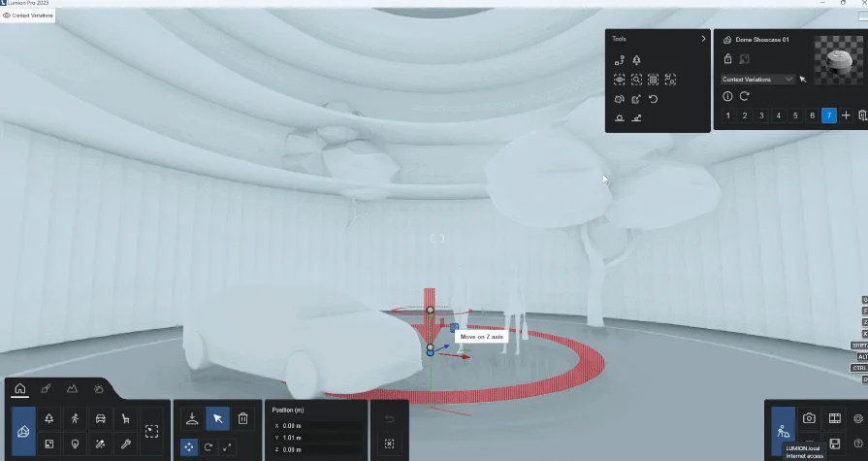Toggle the Context Variations eye indicator
The width and height of the screenshot is (868, 461).
coord(7,16)
